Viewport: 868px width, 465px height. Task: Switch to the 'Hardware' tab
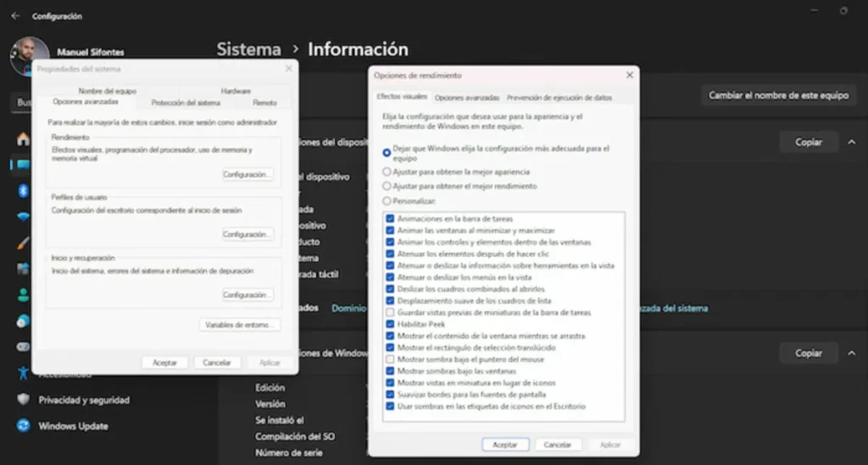(236, 91)
